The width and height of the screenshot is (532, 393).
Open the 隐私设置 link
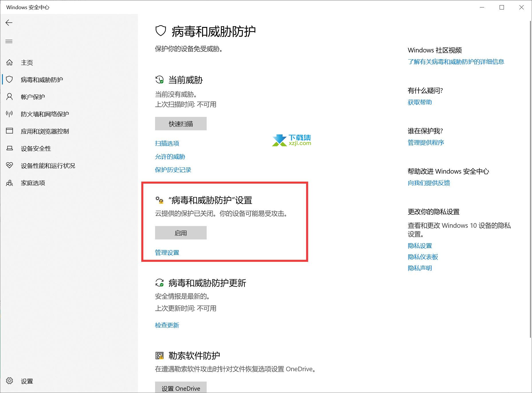[x=420, y=246]
